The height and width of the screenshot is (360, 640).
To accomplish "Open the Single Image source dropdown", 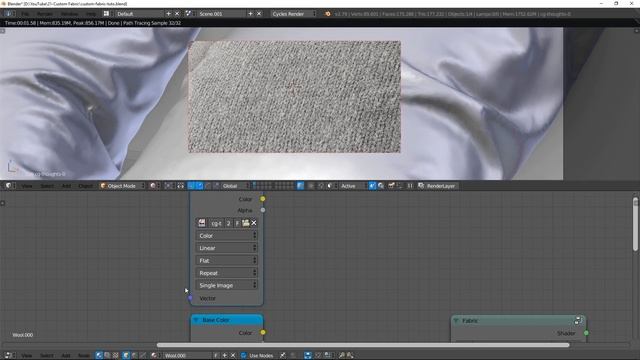I will [x=227, y=285].
